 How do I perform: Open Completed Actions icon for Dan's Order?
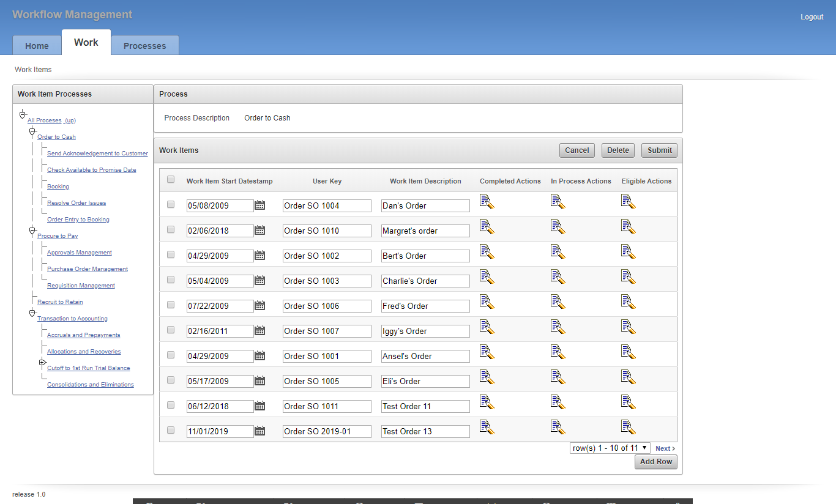point(487,201)
